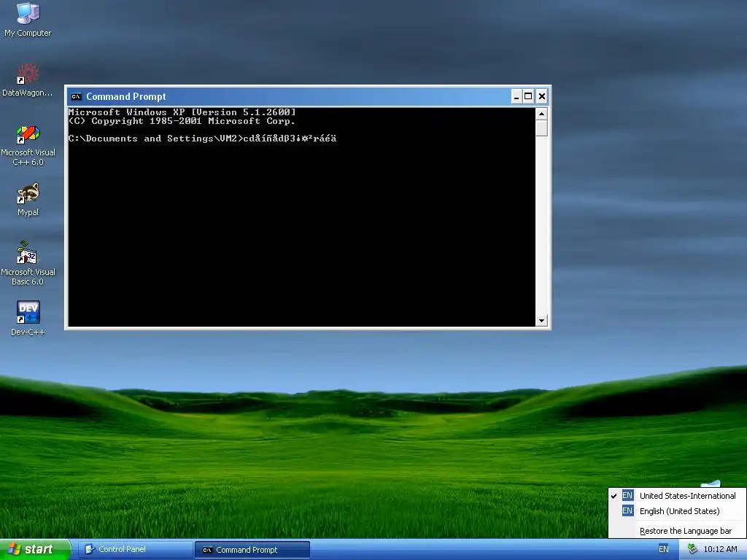Image resolution: width=747 pixels, height=560 pixels.
Task: Click the Start button
Action: click(x=34, y=550)
